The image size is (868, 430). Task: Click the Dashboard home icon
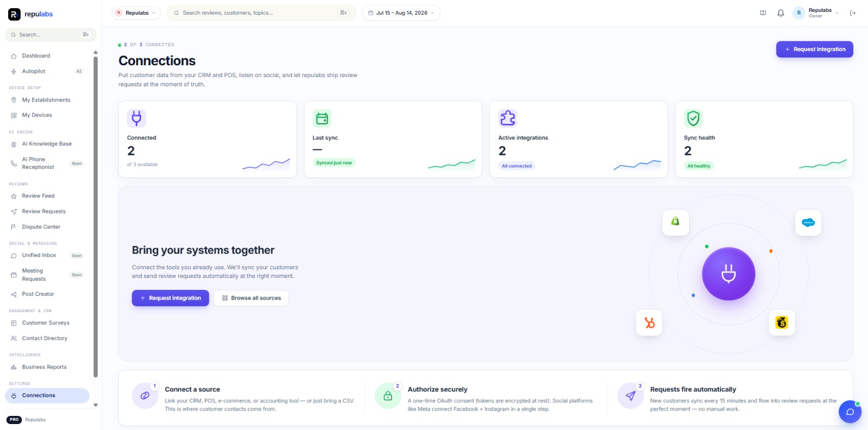14,56
